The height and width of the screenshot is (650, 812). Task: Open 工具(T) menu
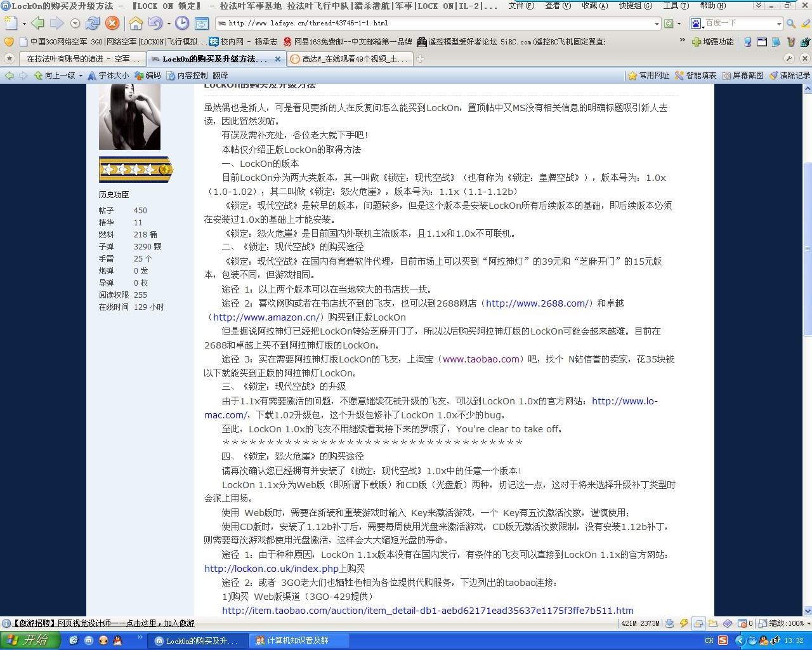click(x=676, y=6)
